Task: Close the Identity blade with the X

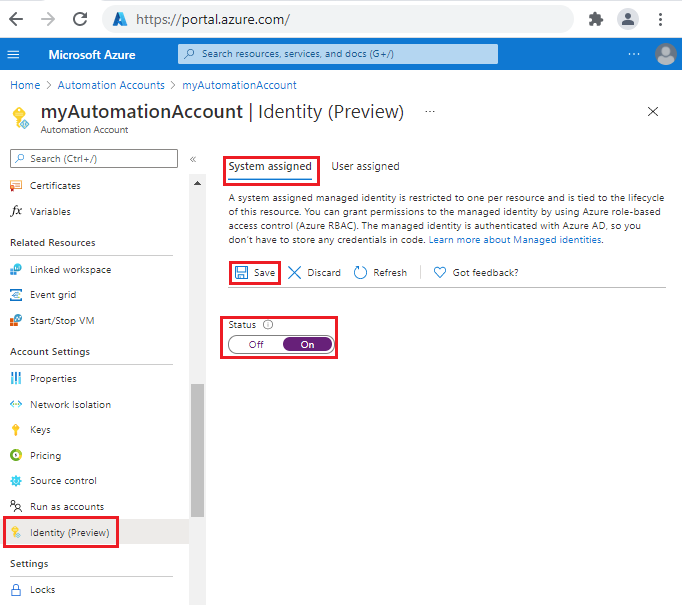Action: (652, 112)
